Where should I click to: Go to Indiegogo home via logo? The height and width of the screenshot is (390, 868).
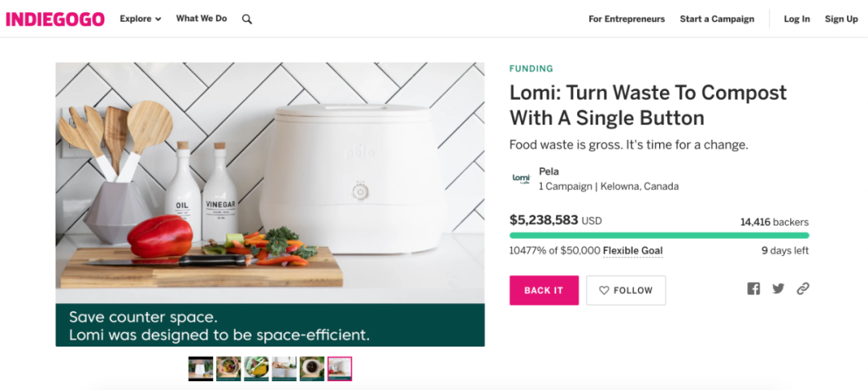click(x=55, y=19)
